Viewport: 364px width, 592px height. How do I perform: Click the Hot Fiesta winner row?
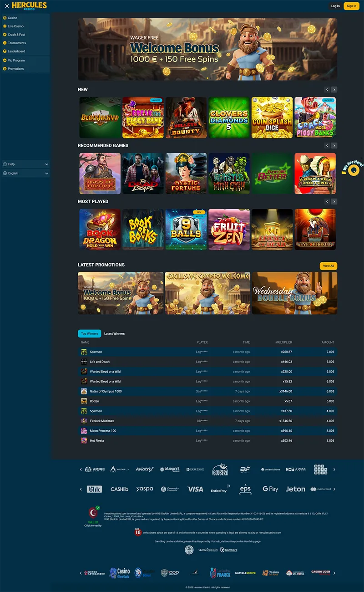click(x=207, y=441)
